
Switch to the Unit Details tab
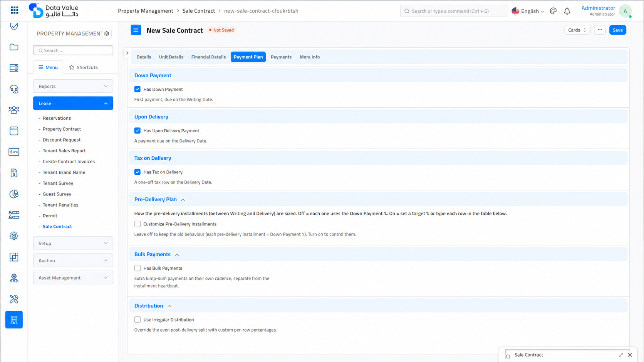click(171, 57)
